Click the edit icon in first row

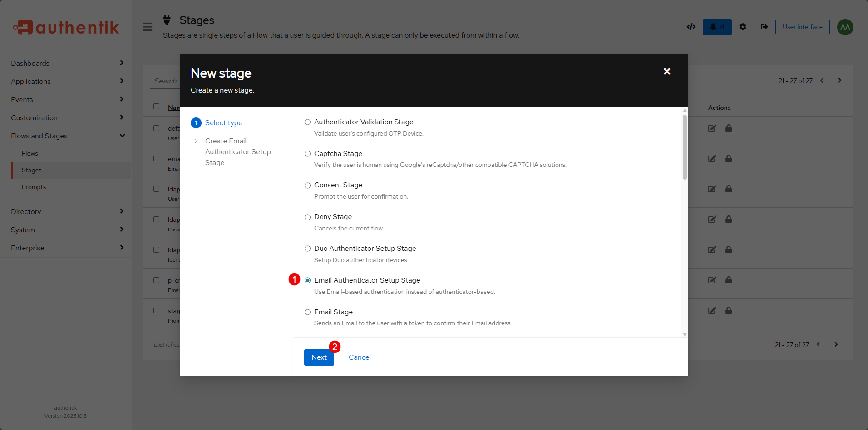(712, 128)
